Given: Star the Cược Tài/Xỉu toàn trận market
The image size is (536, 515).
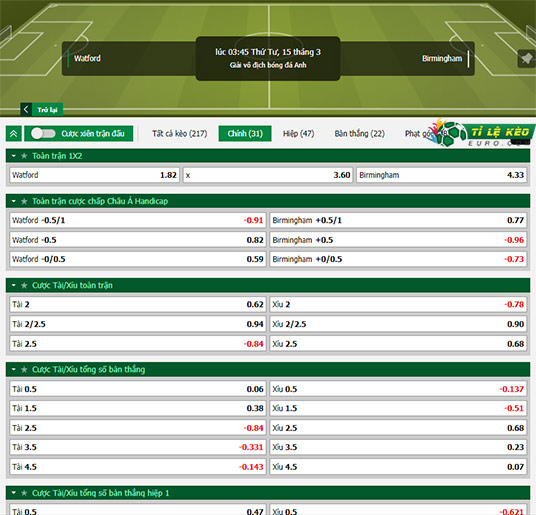Looking at the screenshot, I should (x=24, y=285).
